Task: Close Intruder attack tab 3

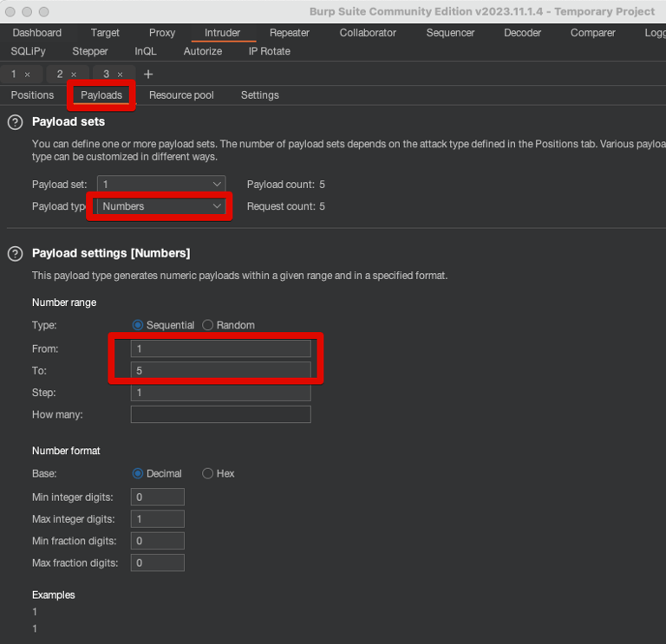Action: [x=121, y=75]
